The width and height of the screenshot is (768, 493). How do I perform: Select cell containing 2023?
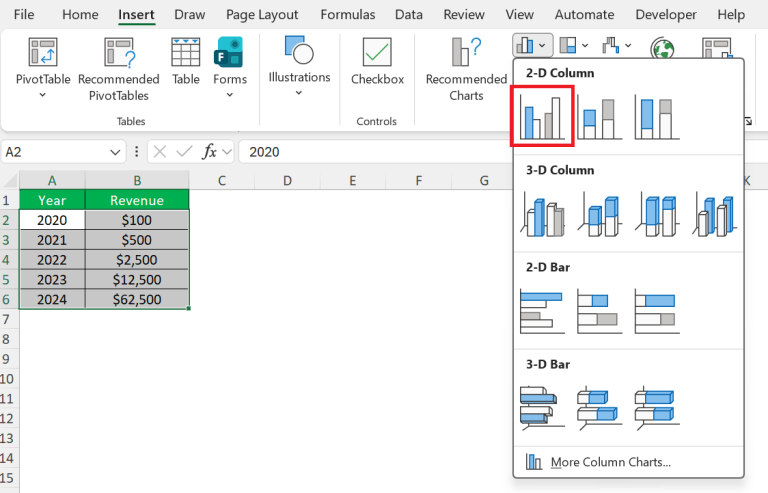(52, 280)
